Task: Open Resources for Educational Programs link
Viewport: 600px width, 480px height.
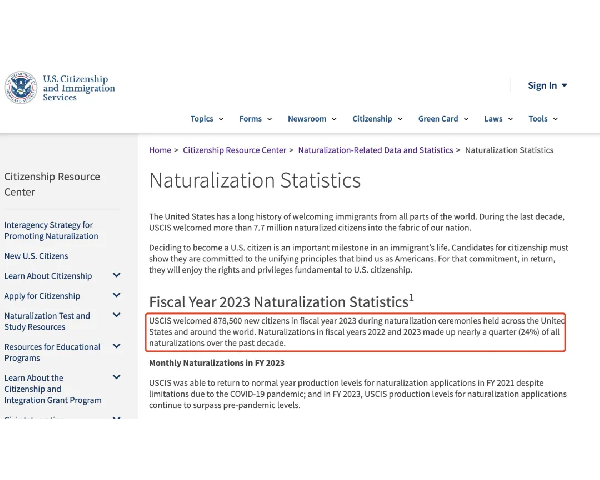Action: point(52,352)
